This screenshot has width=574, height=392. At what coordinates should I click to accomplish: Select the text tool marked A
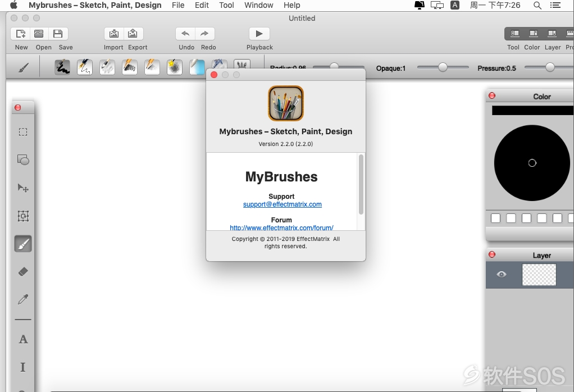coord(23,339)
